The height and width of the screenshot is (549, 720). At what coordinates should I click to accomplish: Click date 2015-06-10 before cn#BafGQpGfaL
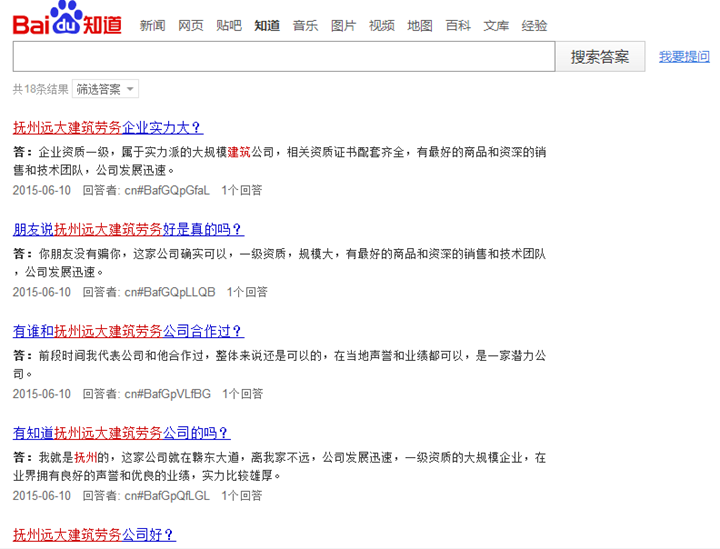click(x=42, y=190)
